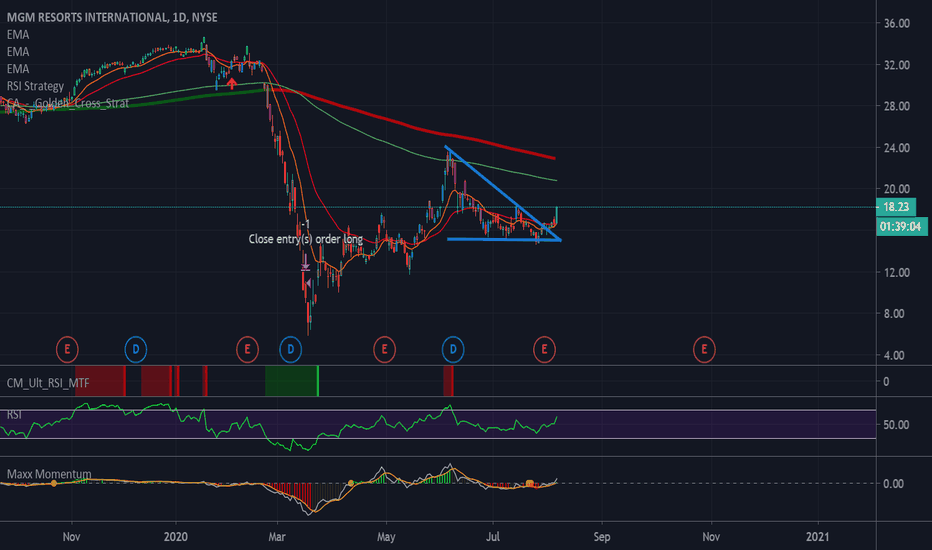The width and height of the screenshot is (932, 550).
Task: Click the earnings E marker above Nov 2019
Action: [x=67, y=350]
